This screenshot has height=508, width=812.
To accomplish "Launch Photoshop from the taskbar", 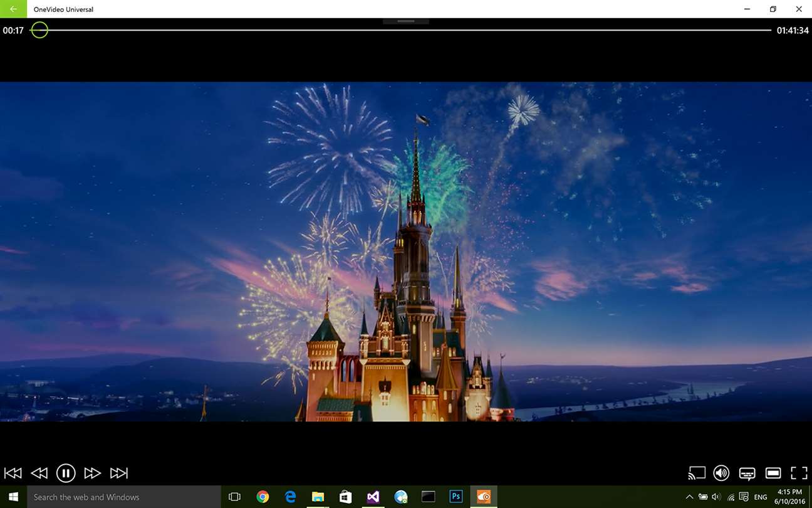I will click(x=455, y=497).
